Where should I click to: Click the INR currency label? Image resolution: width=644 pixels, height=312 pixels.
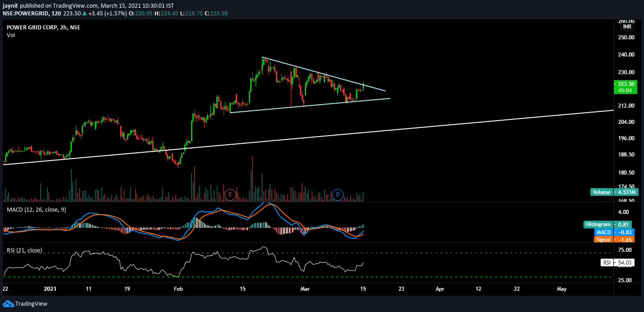click(627, 27)
